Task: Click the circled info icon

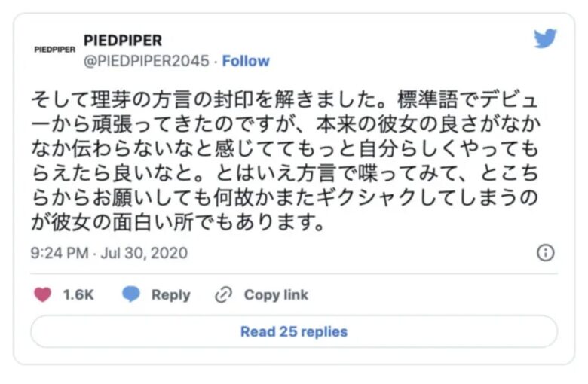Action: click(x=545, y=253)
